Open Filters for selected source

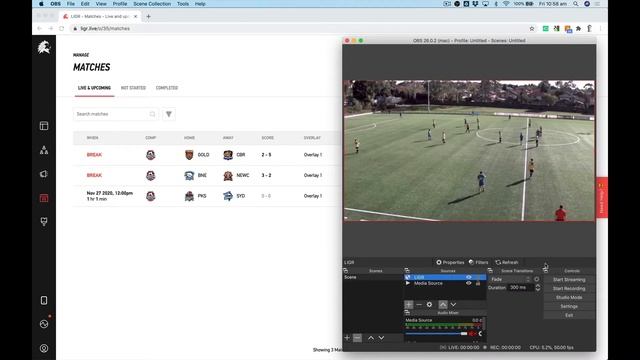pos(478,262)
